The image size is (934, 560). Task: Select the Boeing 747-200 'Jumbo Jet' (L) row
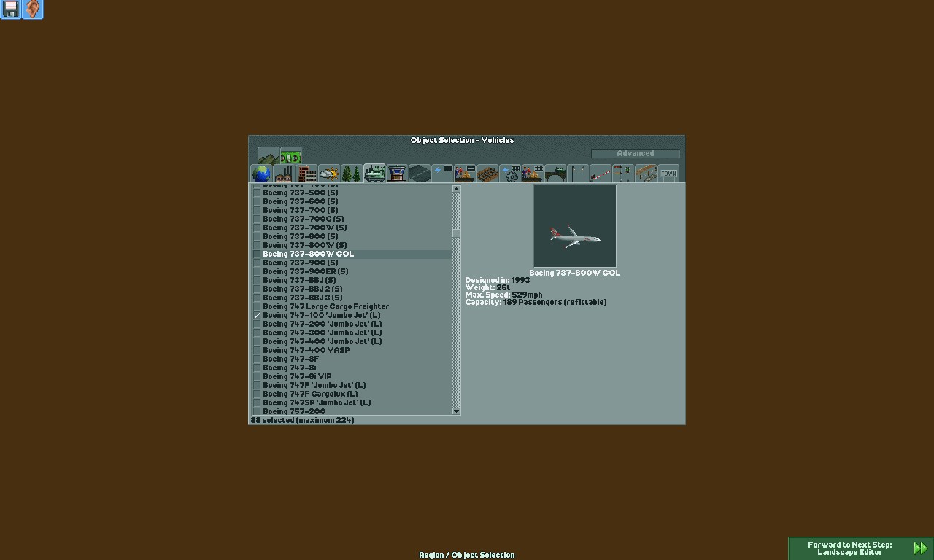[352, 324]
